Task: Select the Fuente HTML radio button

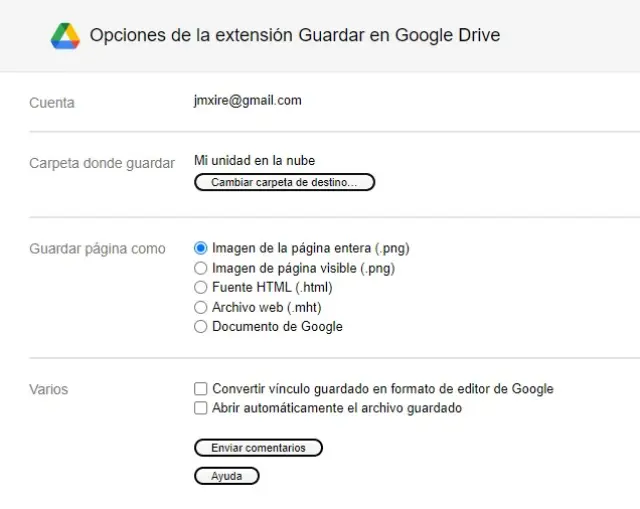Action: [x=201, y=287]
